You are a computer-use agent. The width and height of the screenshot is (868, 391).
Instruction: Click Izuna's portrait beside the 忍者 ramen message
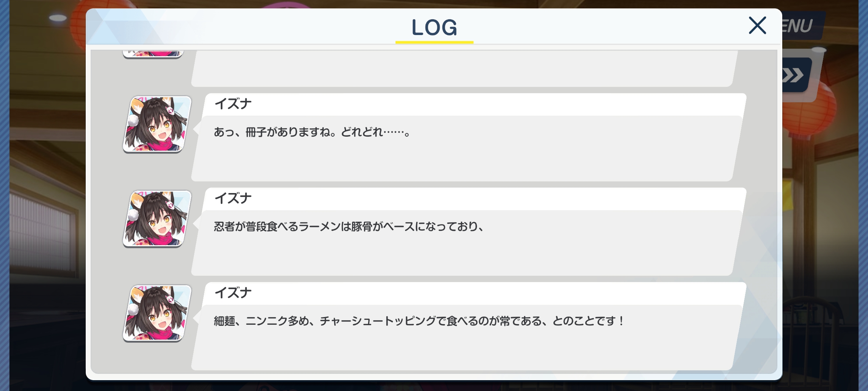pyautogui.click(x=157, y=219)
